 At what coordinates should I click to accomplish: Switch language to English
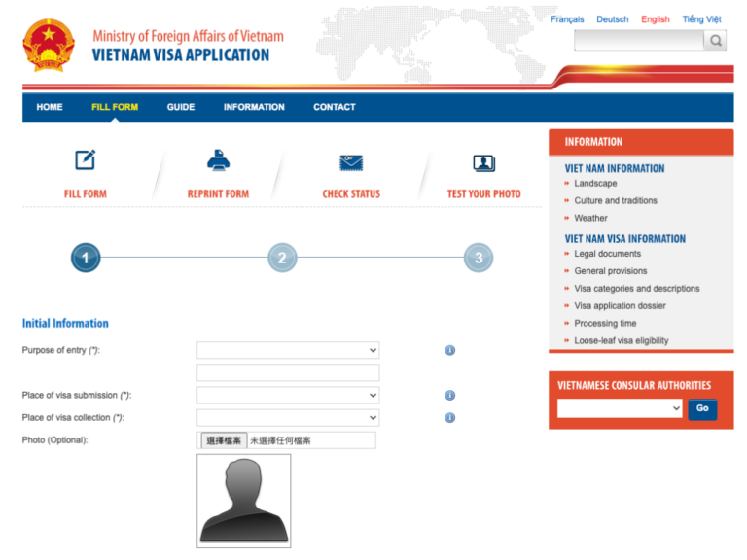(656, 19)
